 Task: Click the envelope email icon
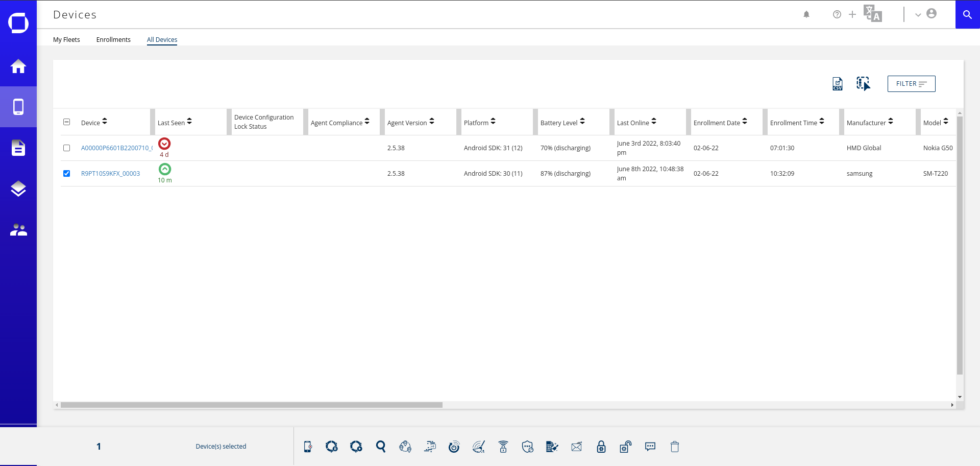[x=577, y=447]
